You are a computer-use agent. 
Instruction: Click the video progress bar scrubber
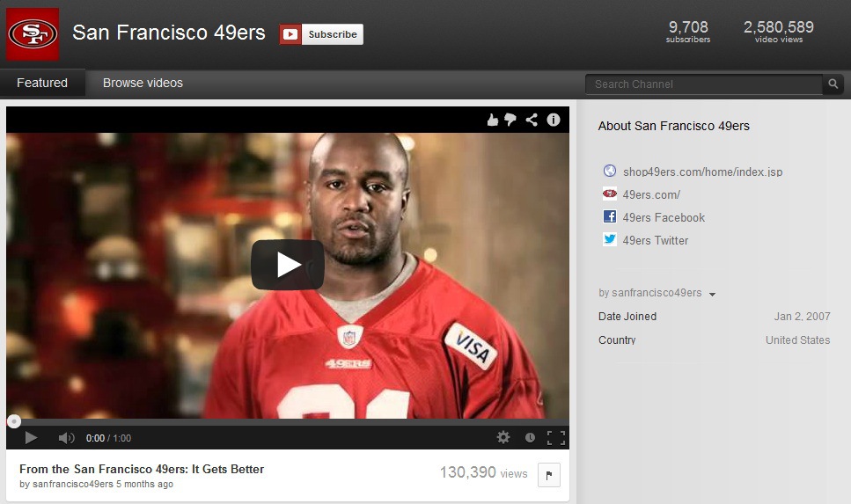[x=14, y=421]
